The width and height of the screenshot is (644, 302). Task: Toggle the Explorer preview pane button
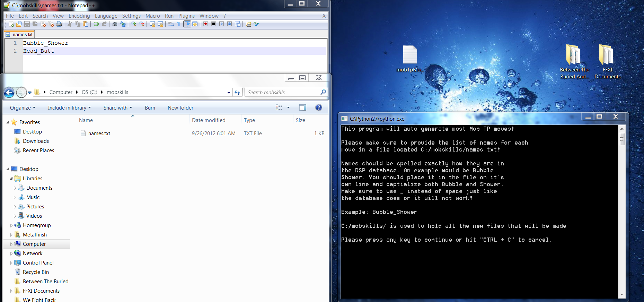pyautogui.click(x=302, y=107)
